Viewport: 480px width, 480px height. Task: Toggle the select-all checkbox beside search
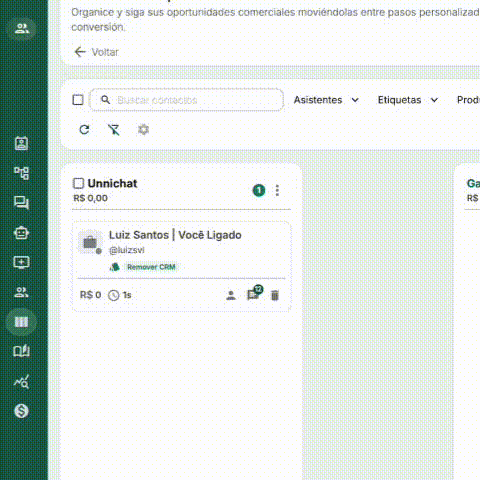pyautogui.click(x=78, y=100)
